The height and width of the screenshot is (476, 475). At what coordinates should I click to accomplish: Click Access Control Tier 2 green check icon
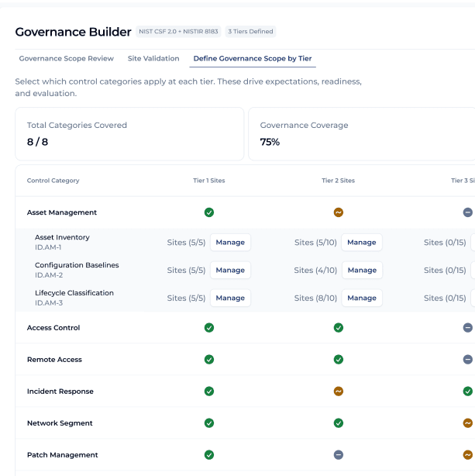[x=339, y=328]
